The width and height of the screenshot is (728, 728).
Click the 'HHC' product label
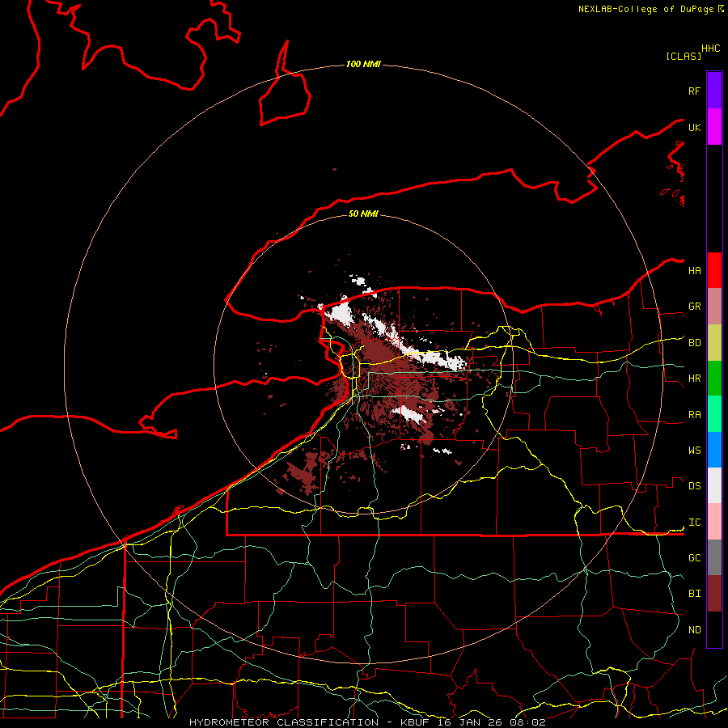710,49
